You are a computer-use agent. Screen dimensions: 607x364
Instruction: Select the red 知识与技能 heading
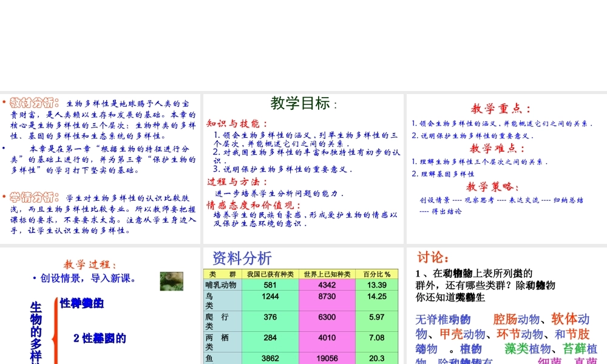coord(237,123)
